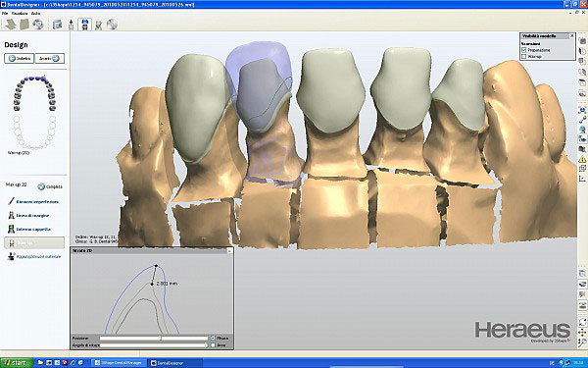Click the add material step icon

point(11,256)
